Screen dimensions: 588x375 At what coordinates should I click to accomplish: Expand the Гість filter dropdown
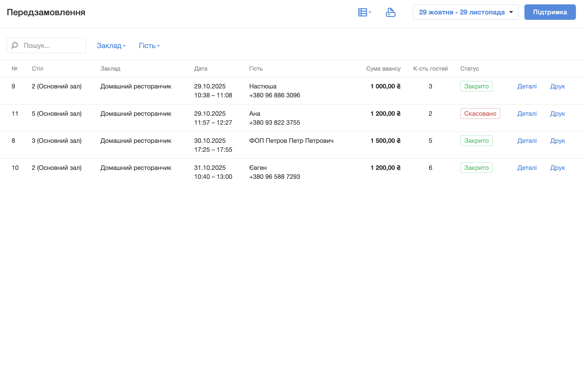coord(149,46)
